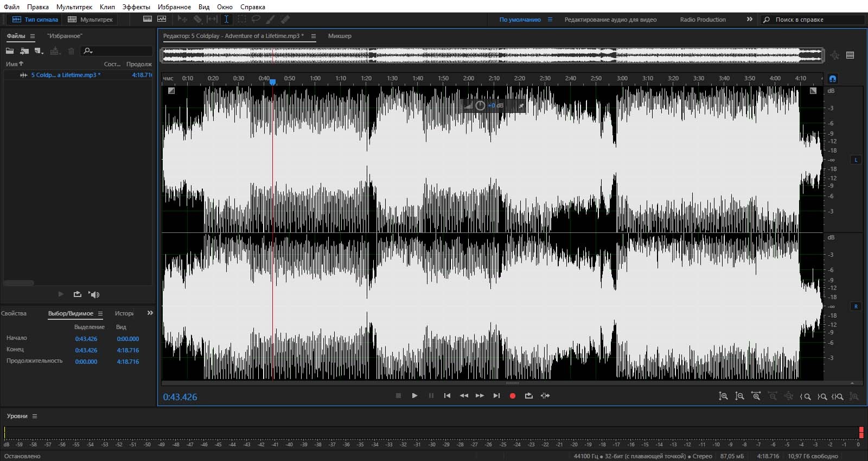Click the Play button in transport
The height and width of the screenshot is (461, 868).
click(x=414, y=396)
